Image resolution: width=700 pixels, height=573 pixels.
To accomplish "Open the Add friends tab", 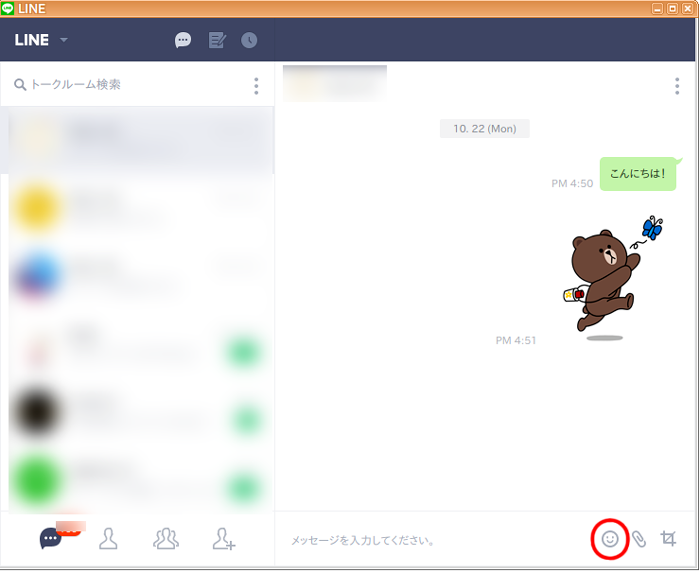I will point(223,539).
